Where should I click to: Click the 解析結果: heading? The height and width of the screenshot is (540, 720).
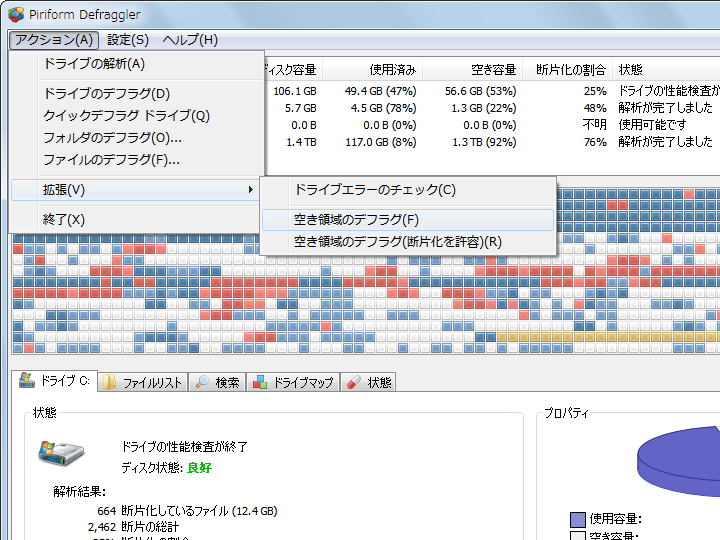(x=79, y=492)
